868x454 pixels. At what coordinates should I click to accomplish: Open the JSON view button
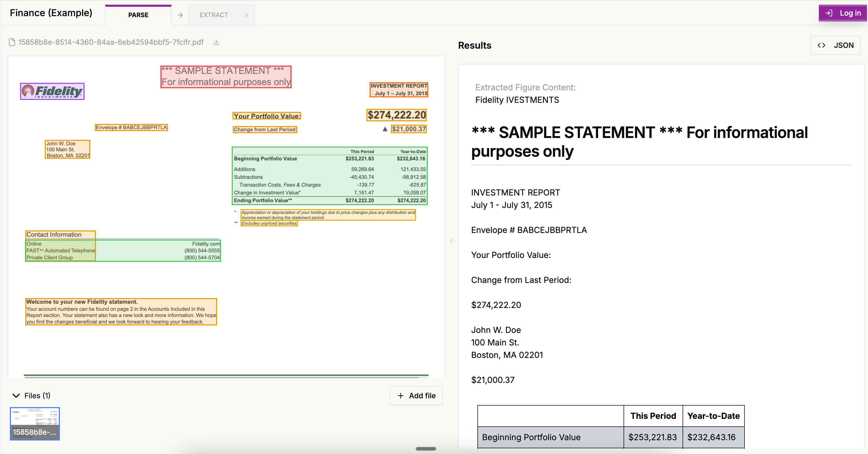click(x=835, y=45)
